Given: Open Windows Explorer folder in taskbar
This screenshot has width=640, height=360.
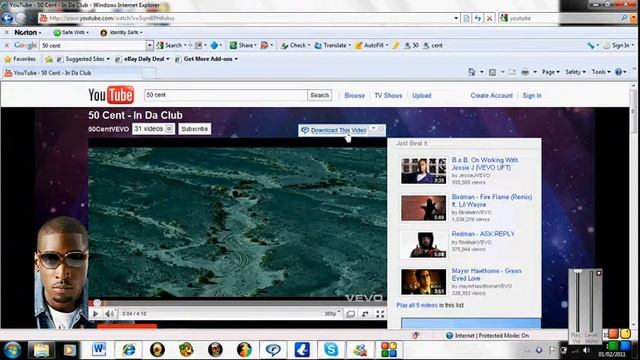Looking at the screenshot, I should click(41, 350).
